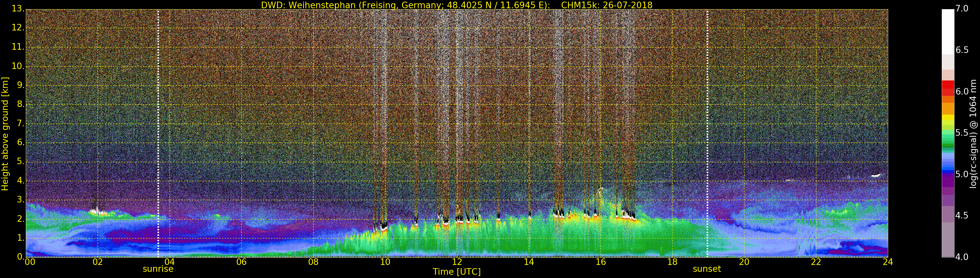The height and width of the screenshot is (278, 980).
Task: Click the 4.0 tick label on the colorbar
Action: (x=962, y=257)
